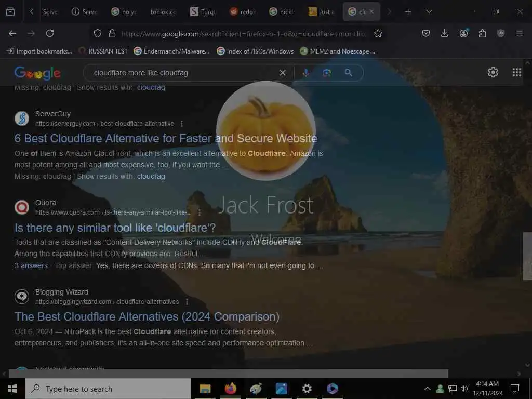Show results with cloudfag under ServerGuy

pyautogui.click(x=151, y=176)
